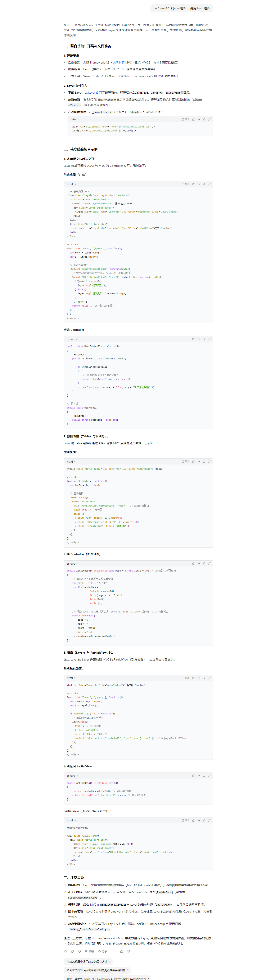Preview the userTable html code
The height and width of the screenshot is (980, 271).
pyautogui.click(x=186, y=461)
